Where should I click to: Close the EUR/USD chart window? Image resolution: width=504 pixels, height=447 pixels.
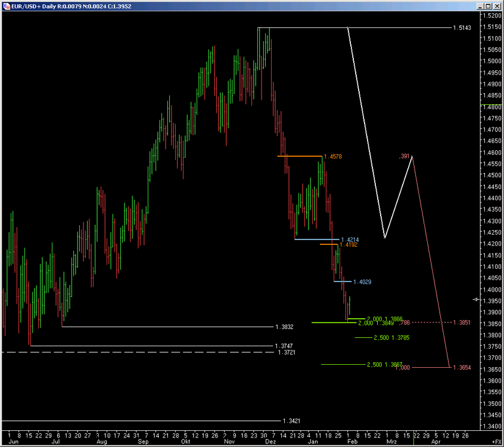coord(497,6)
